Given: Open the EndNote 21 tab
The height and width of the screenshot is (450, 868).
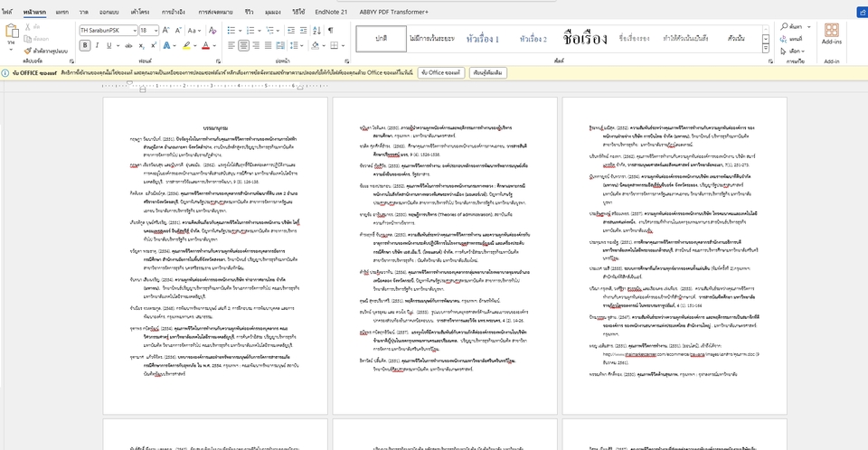Looking at the screenshot, I should pyautogui.click(x=331, y=12).
